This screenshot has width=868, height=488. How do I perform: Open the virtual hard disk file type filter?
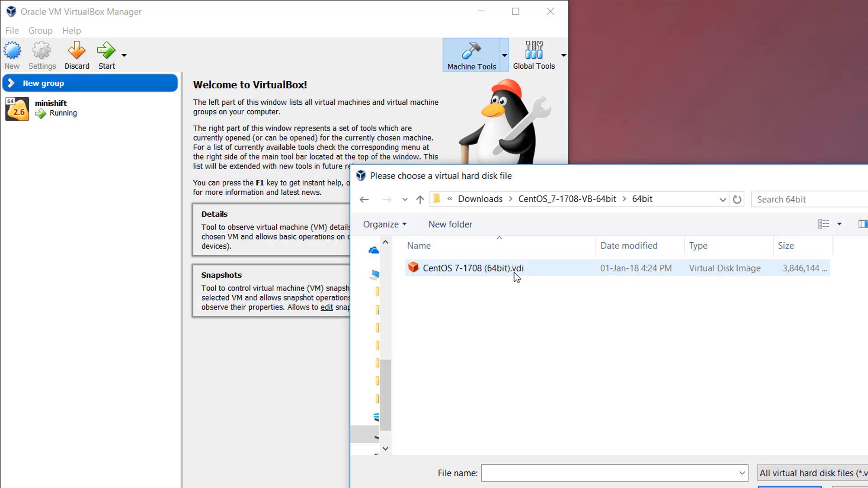[812, 473]
